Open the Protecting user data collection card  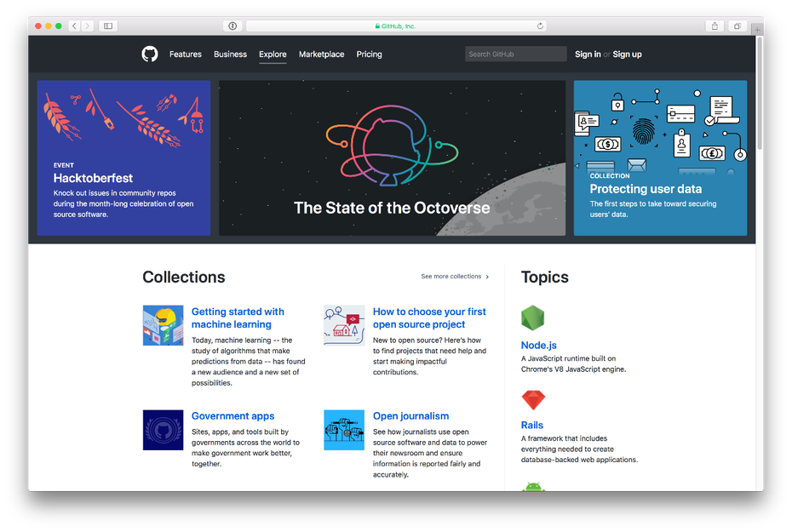point(660,158)
